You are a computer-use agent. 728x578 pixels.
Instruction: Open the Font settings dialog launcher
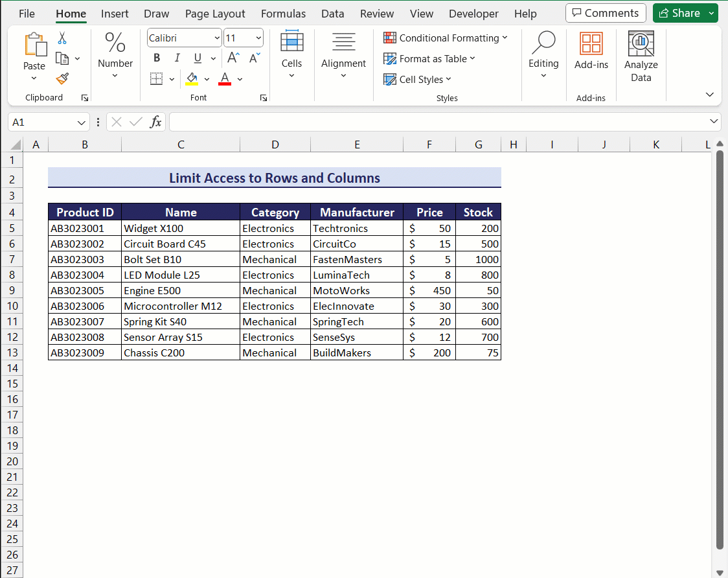(x=263, y=98)
